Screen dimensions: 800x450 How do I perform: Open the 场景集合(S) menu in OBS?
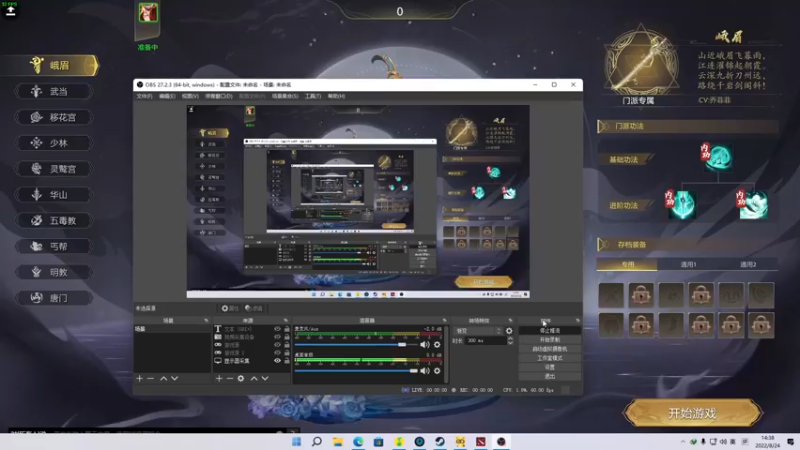[x=285, y=96]
